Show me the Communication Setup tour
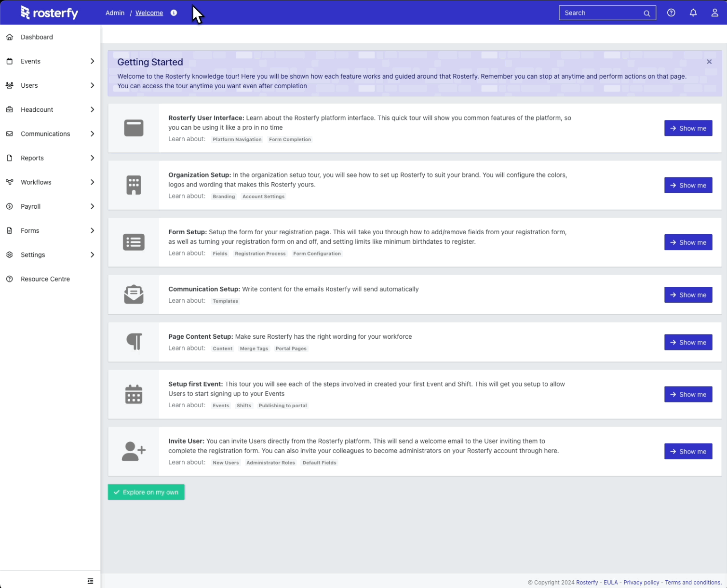The width and height of the screenshot is (727, 588). pyautogui.click(x=688, y=295)
